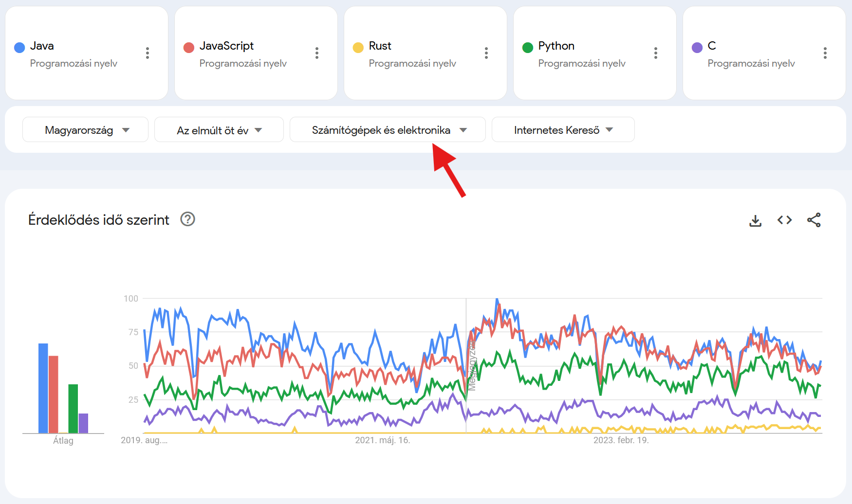Click the purple C average bar
The width and height of the screenshot is (852, 504).
[83, 423]
